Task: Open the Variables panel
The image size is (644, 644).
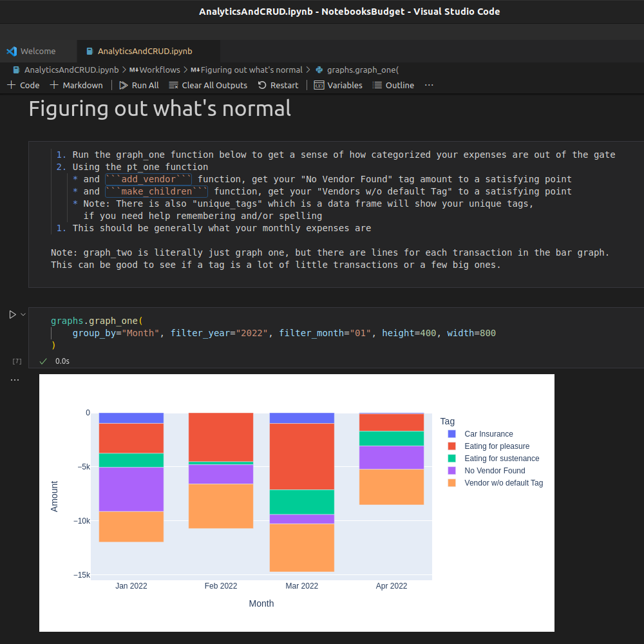Action: tap(338, 86)
